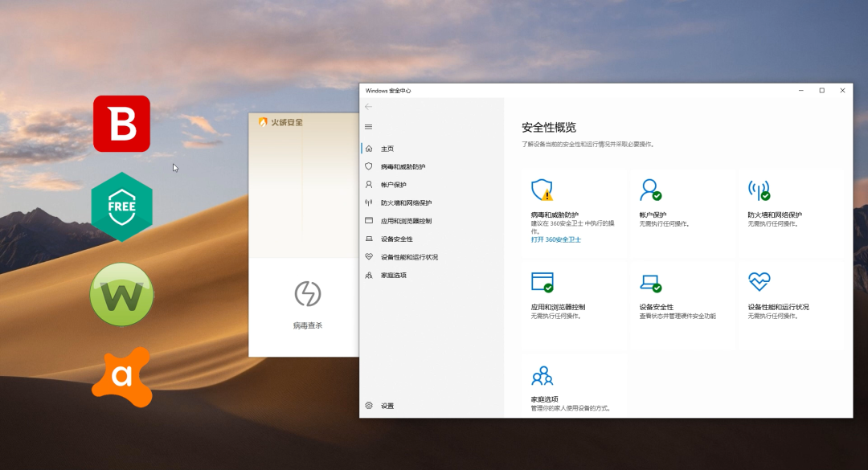This screenshot has width=868, height=470.
Task: Click the 病毒和威胁防护 warning shield icon
Action: tap(542, 190)
